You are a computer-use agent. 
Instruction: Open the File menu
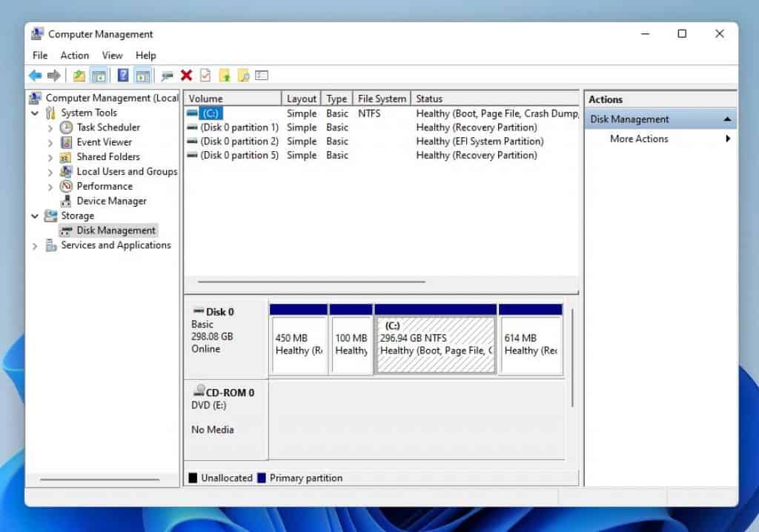pyautogui.click(x=40, y=55)
